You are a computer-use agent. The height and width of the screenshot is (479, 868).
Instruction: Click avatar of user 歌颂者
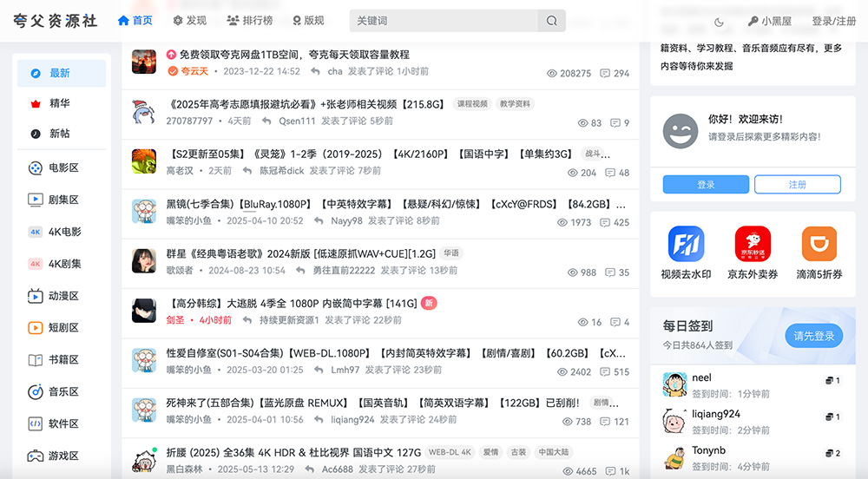(144, 261)
